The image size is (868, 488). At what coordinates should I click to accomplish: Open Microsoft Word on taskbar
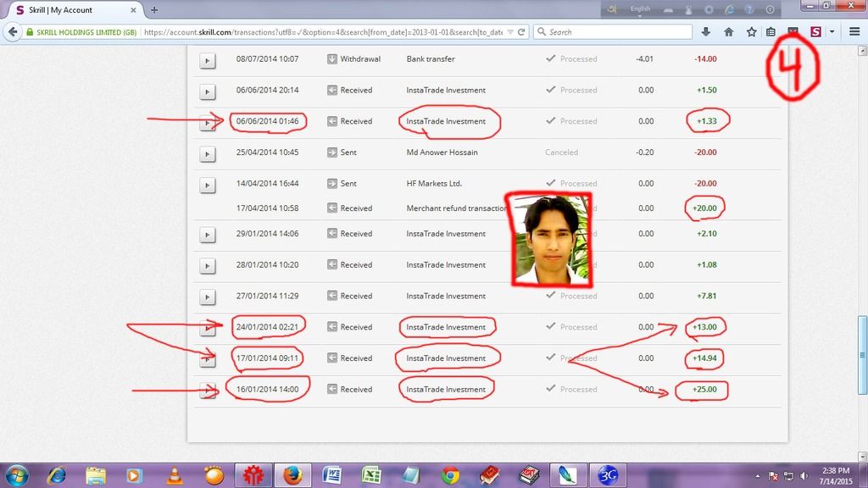tap(332, 475)
